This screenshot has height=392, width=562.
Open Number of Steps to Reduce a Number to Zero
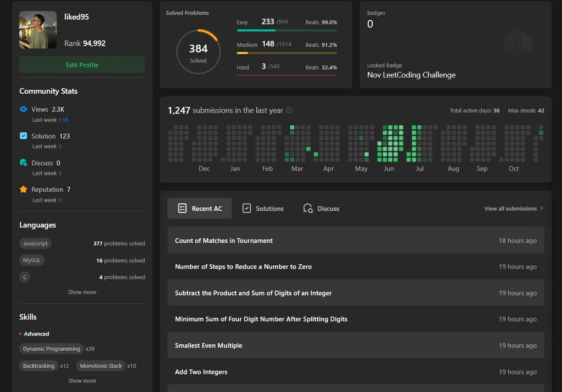356,266
